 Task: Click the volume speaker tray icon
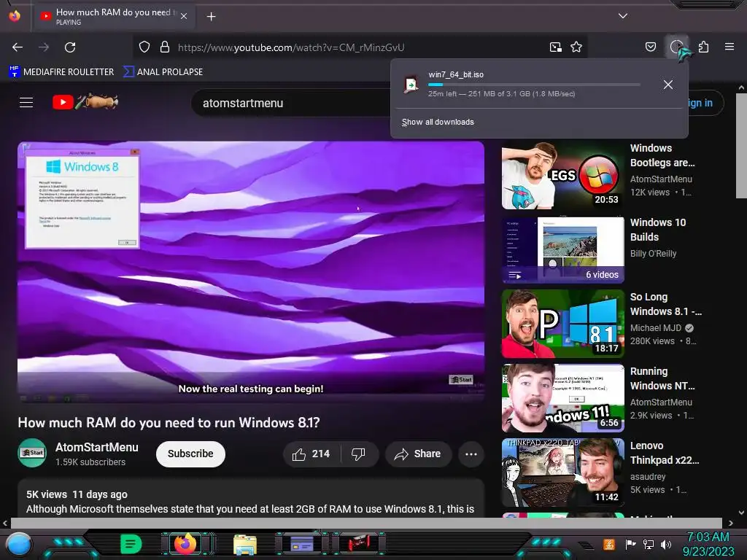tap(665, 544)
